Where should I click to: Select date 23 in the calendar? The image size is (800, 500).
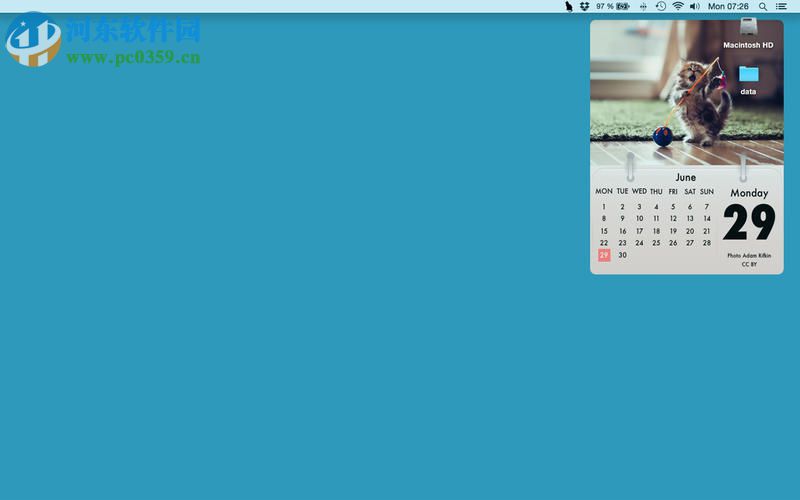click(x=622, y=243)
